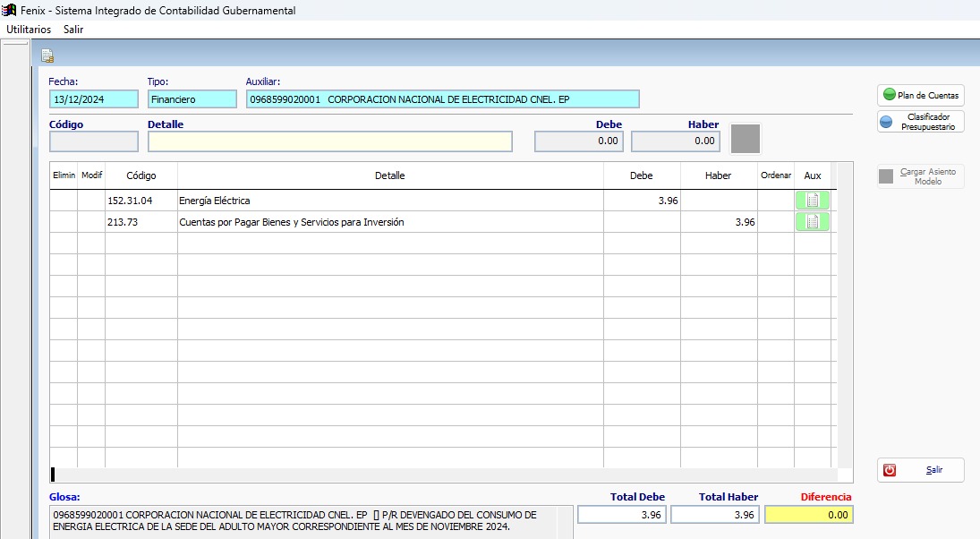Open the Salir menu in menu bar

pos(73,30)
